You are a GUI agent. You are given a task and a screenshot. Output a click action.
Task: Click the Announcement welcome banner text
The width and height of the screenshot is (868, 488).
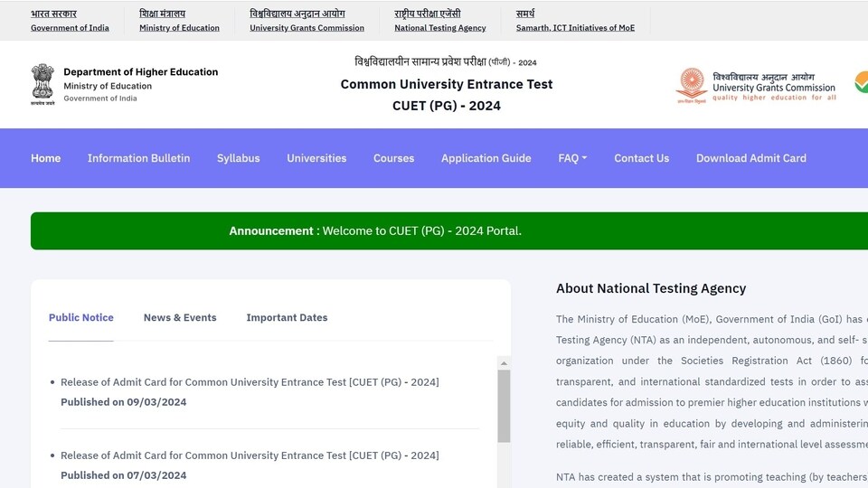pos(375,230)
